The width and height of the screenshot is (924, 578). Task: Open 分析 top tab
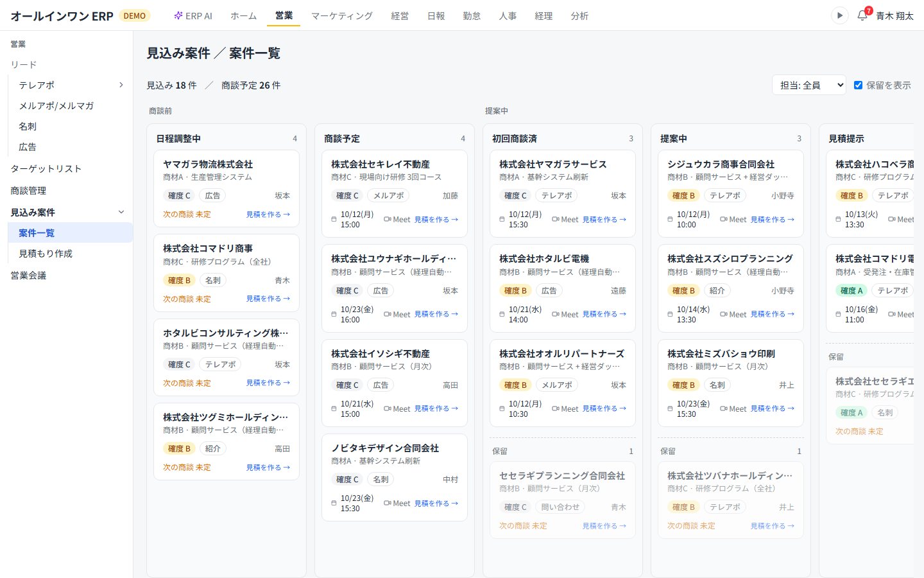point(579,15)
